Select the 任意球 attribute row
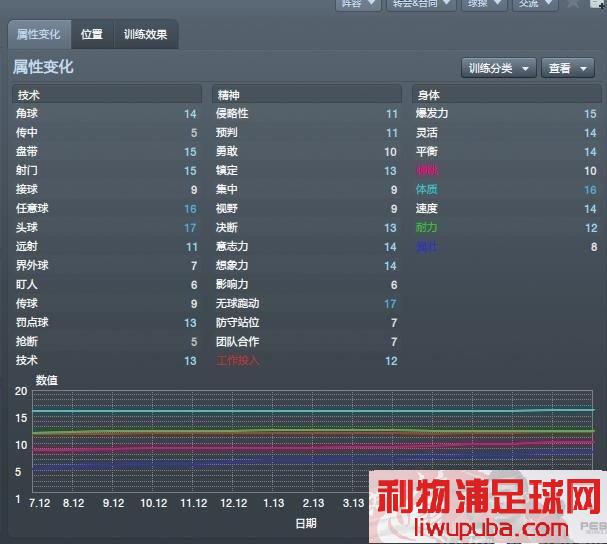Screen dimensions: 607x544 pyautogui.click(x=107, y=208)
